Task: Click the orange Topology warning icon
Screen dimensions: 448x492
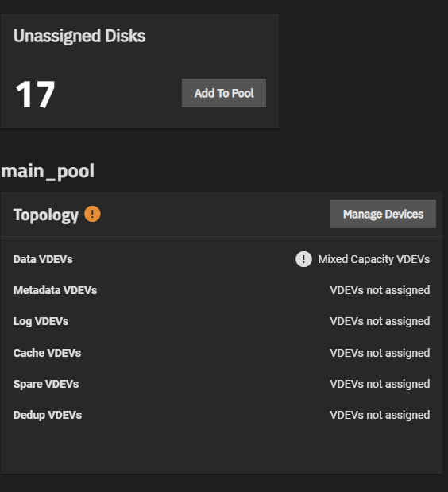Action: click(92, 214)
